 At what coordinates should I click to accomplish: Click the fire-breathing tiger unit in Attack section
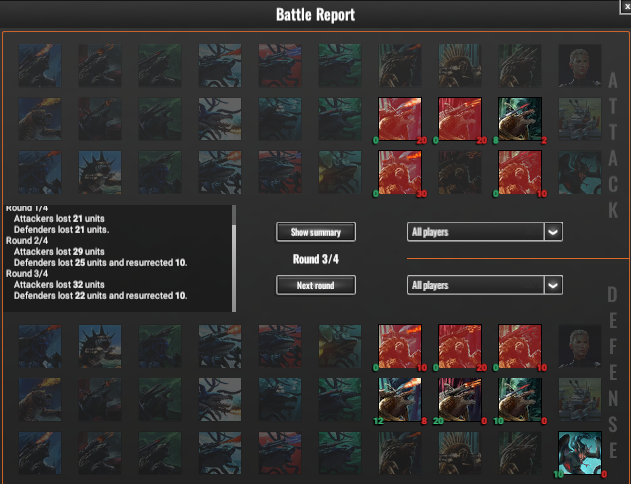tap(40, 119)
